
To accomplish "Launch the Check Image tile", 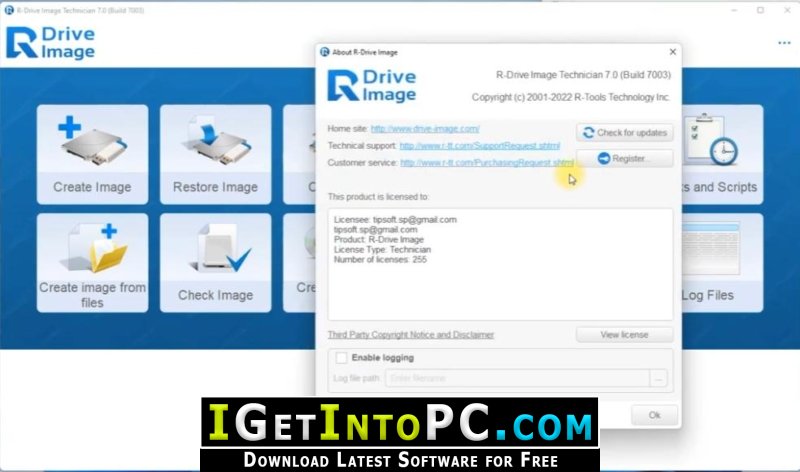I will pos(215,263).
